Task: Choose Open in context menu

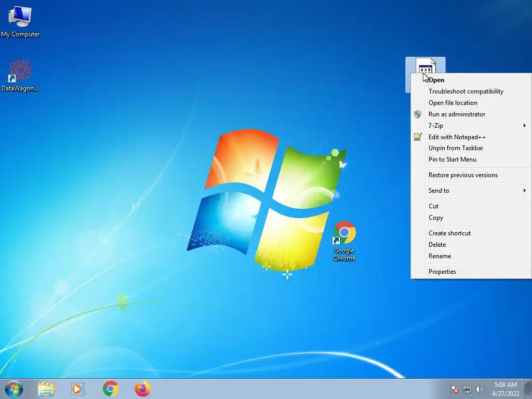Action: pyautogui.click(x=471, y=79)
